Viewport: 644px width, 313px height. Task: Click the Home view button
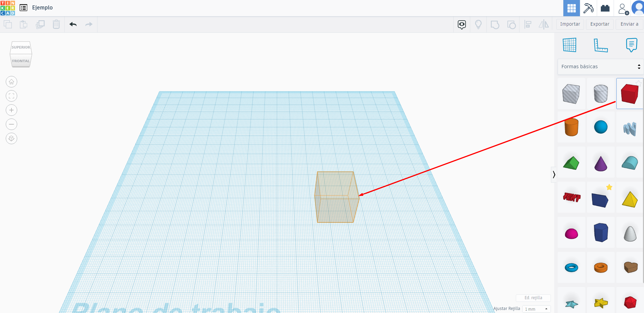(11, 82)
